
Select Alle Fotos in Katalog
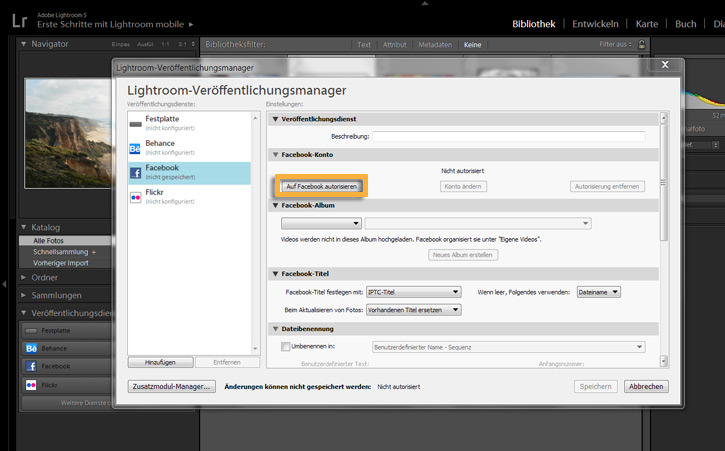point(48,241)
